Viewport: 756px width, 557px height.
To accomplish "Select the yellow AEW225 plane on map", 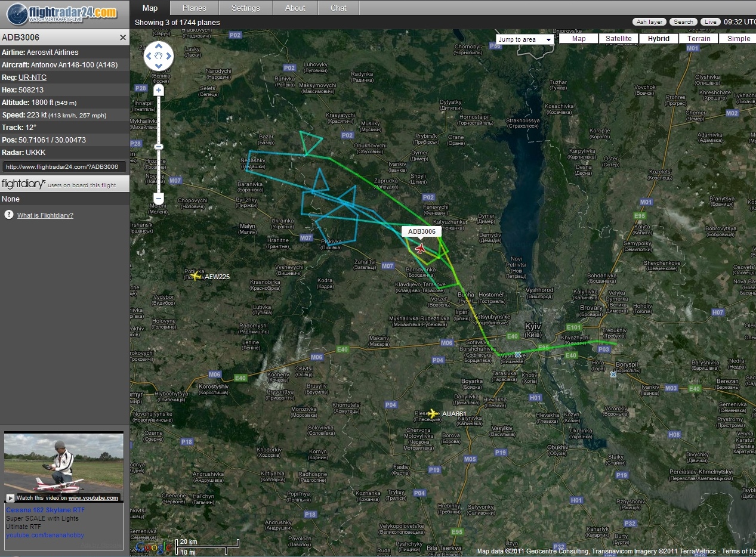I will tap(196, 276).
